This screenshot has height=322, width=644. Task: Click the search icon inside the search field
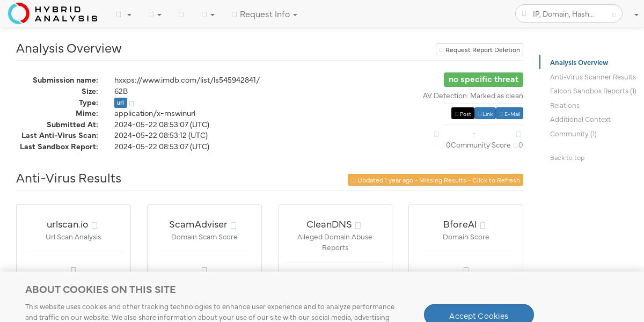click(x=524, y=14)
